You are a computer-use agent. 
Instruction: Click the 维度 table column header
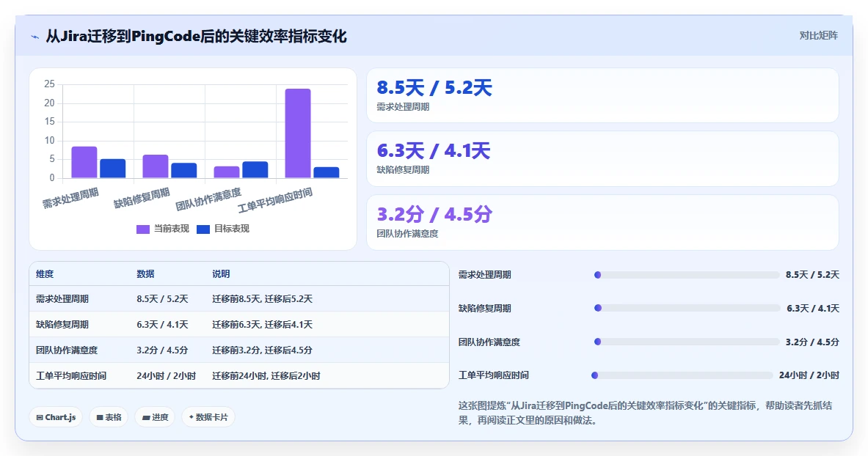pyautogui.click(x=45, y=274)
